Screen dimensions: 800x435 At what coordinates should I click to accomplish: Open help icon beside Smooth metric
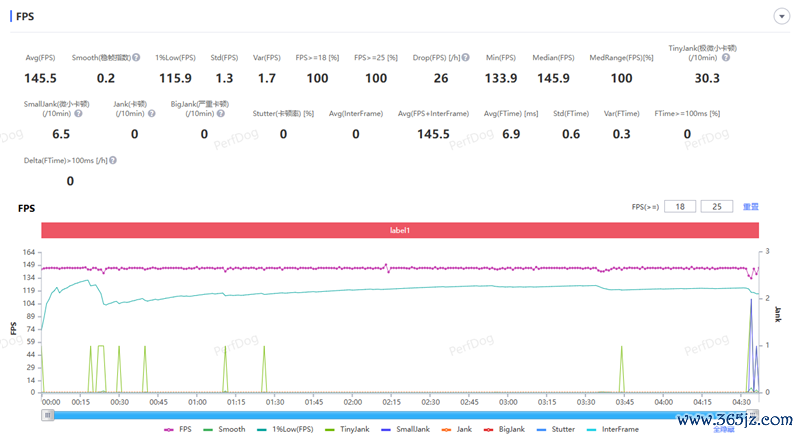pyautogui.click(x=136, y=58)
